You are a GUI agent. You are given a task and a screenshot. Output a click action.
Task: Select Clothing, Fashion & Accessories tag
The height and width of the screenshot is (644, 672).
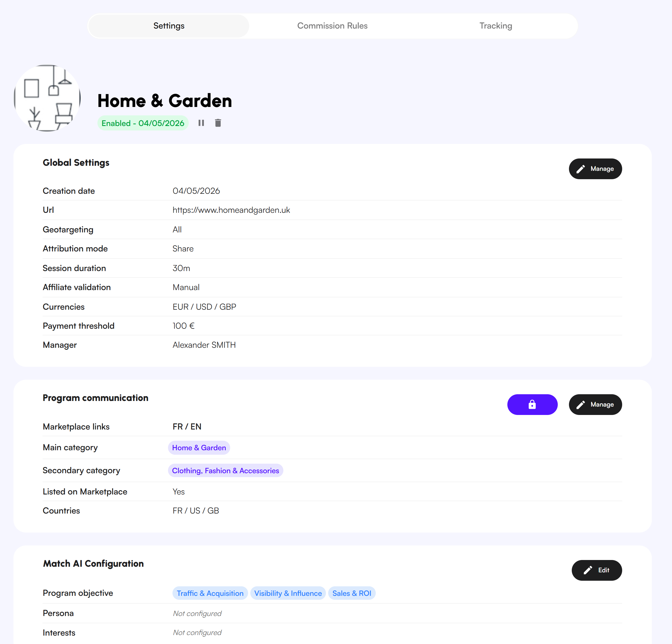tap(226, 471)
